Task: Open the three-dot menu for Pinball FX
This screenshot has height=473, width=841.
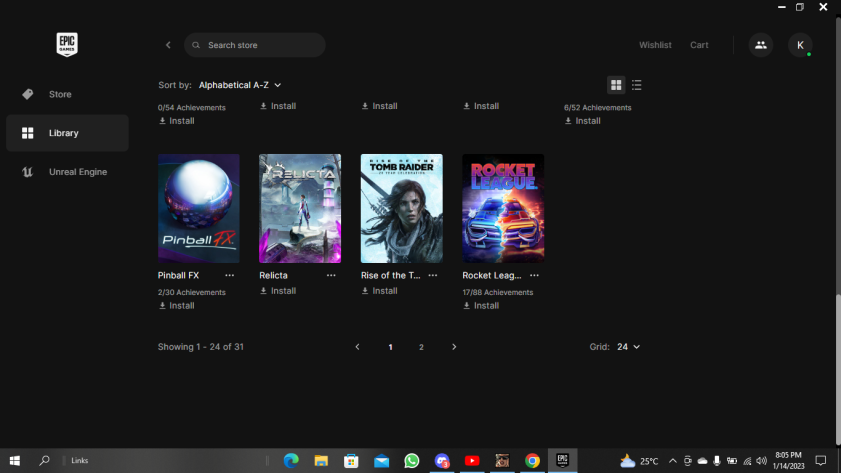Action: pyautogui.click(x=230, y=275)
